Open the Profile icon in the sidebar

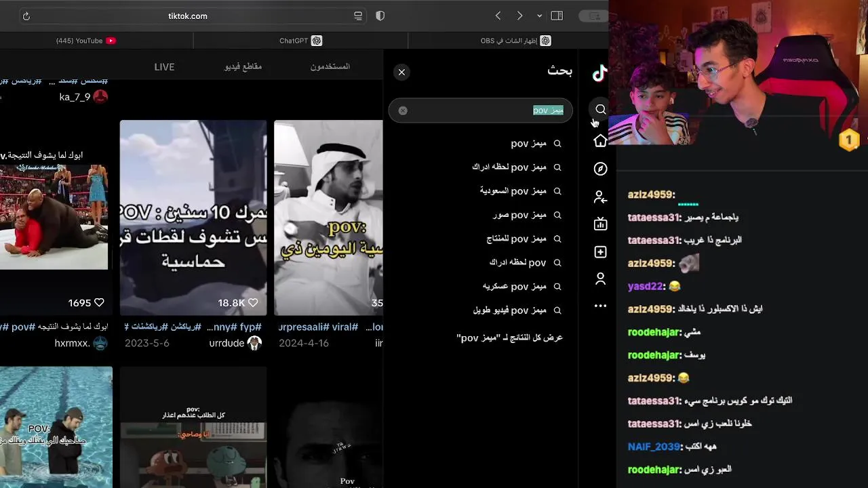(600, 279)
